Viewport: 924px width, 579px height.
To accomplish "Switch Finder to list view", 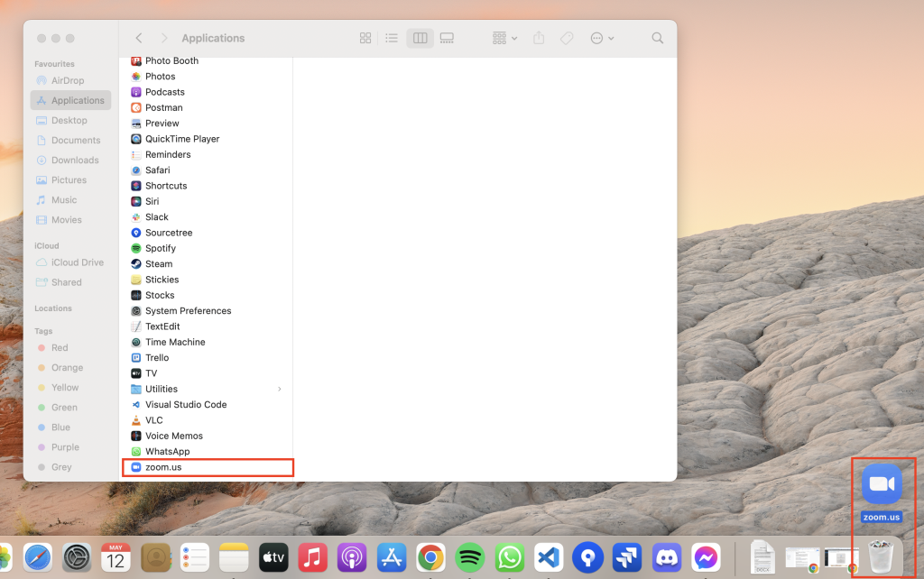I will (392, 38).
